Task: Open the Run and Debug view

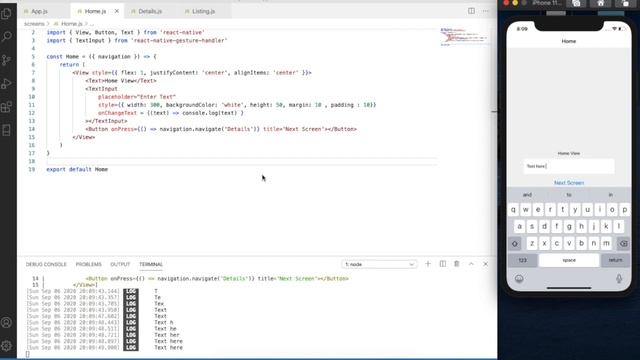Action: point(7,84)
